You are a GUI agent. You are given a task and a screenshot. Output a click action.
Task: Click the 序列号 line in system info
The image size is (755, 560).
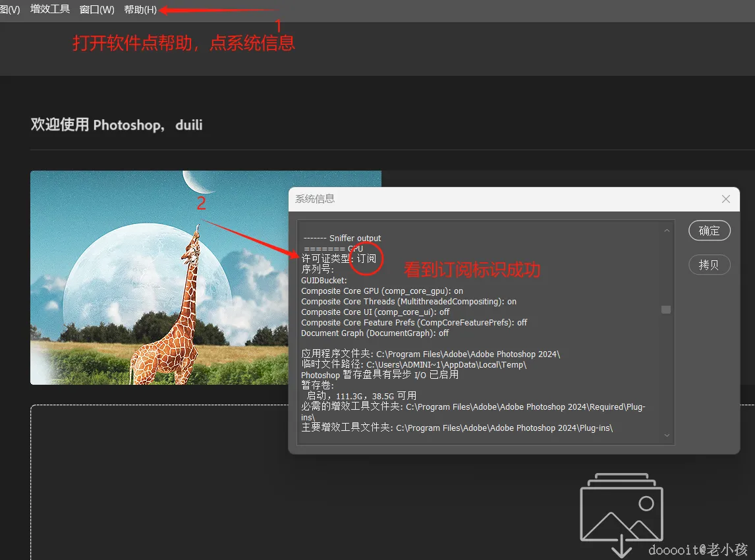click(318, 269)
